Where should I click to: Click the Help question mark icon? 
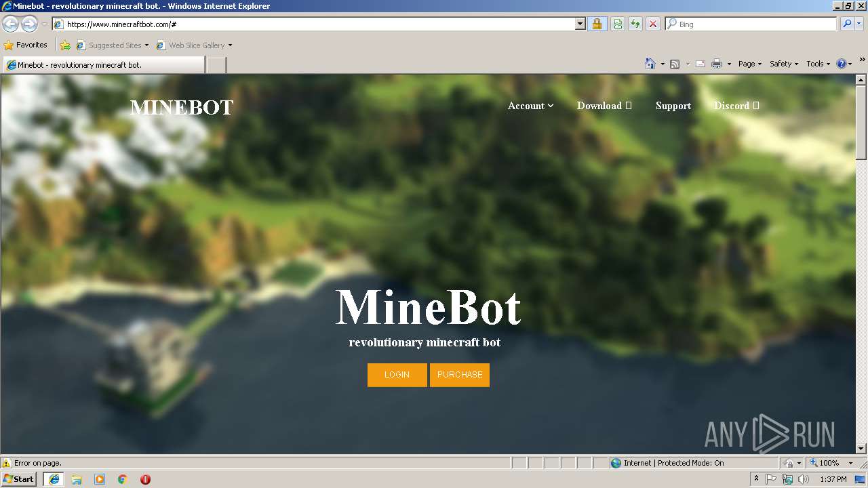pos(842,64)
